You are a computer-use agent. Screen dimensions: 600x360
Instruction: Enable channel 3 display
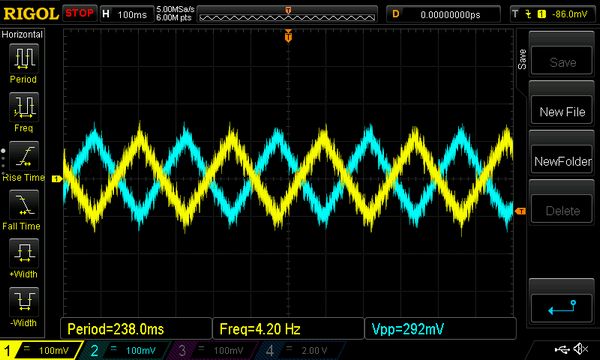coord(211,350)
